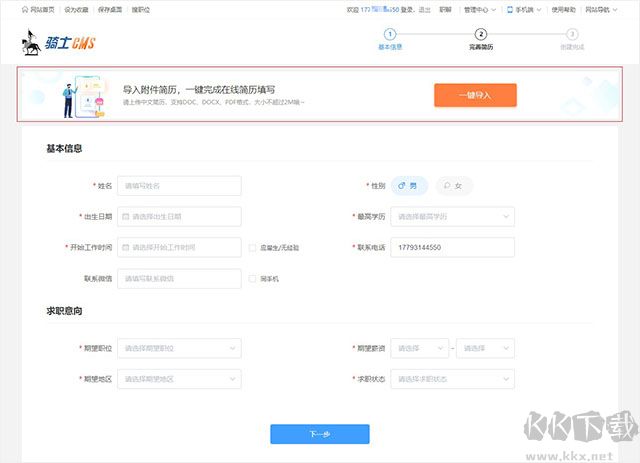Click the 出生日期 date field
The image size is (640, 463).
point(179,216)
